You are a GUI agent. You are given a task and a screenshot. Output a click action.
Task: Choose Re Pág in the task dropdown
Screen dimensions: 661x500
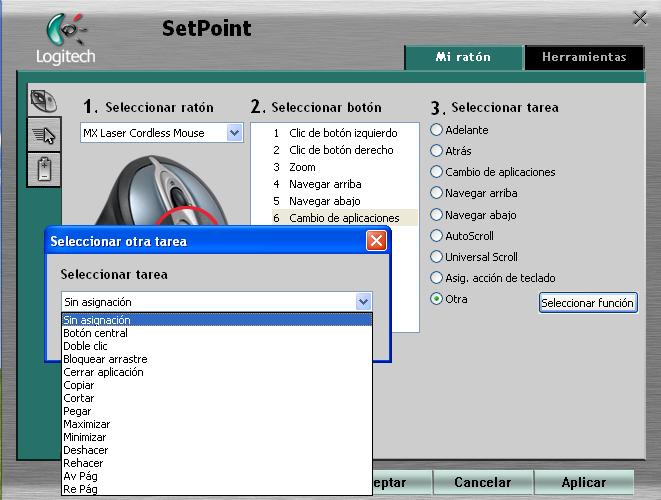[217, 489]
